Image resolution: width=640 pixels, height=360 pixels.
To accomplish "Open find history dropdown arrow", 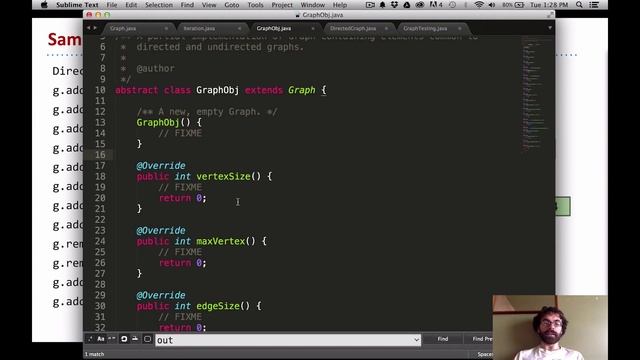I will click(416, 340).
